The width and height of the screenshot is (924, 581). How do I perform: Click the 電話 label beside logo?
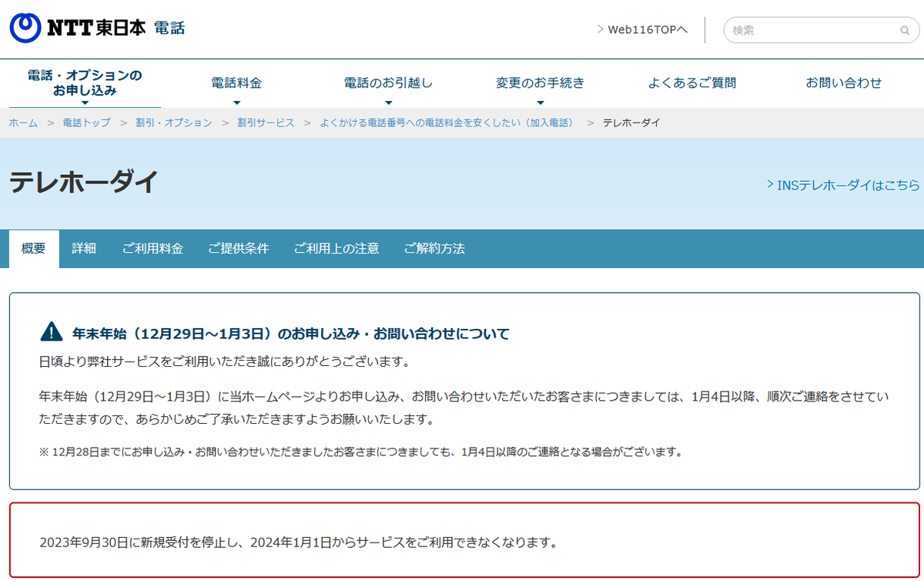(169, 29)
